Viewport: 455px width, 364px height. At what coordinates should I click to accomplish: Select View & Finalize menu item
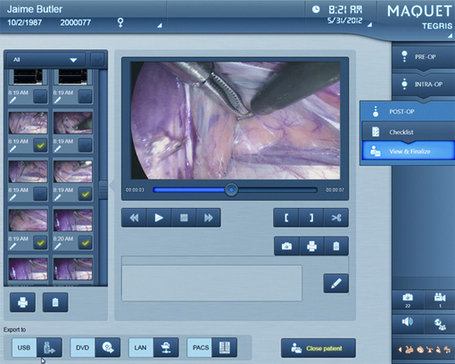pos(408,151)
